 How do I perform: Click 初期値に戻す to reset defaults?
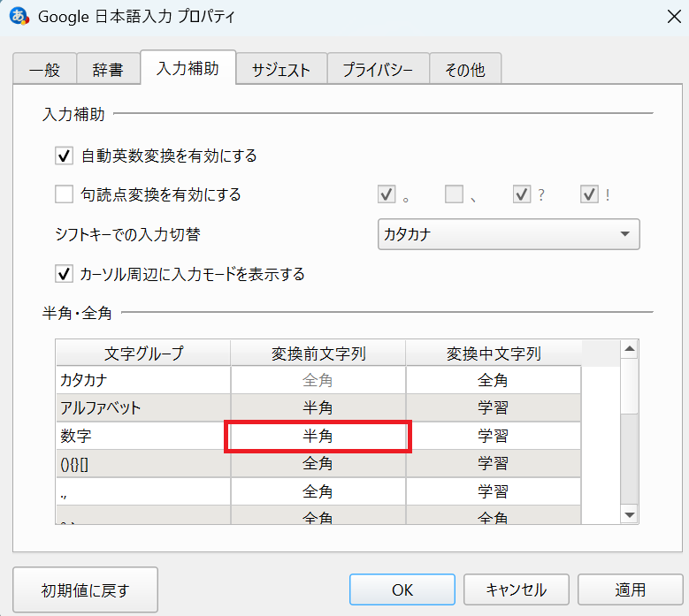85,589
